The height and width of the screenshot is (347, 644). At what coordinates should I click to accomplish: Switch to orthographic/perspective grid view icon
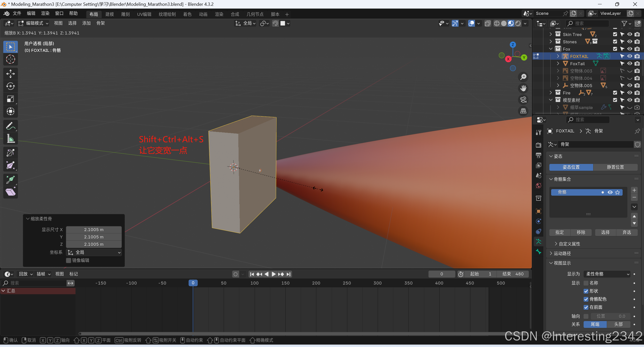[x=523, y=111]
